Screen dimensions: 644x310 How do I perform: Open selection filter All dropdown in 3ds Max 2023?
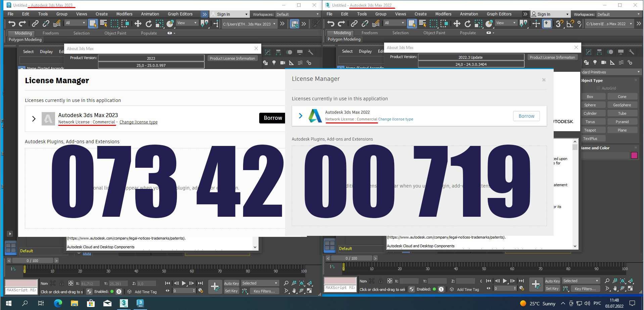(x=76, y=23)
